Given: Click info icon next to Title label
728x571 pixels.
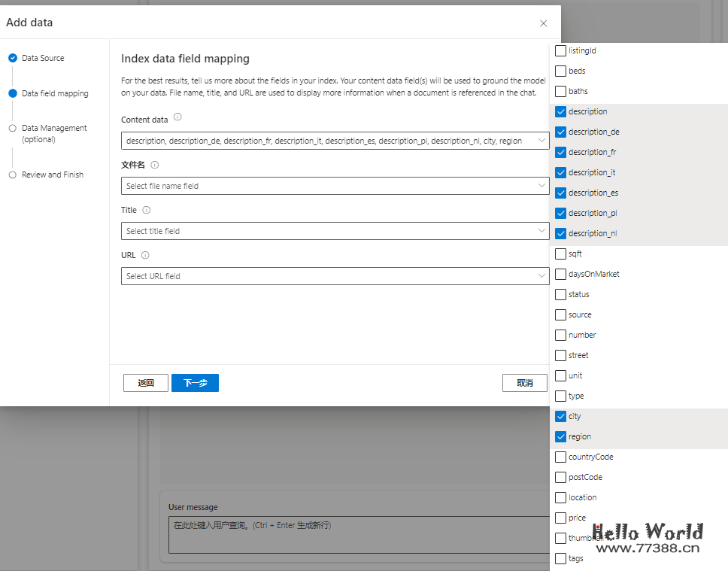Looking at the screenshot, I should [147, 211].
